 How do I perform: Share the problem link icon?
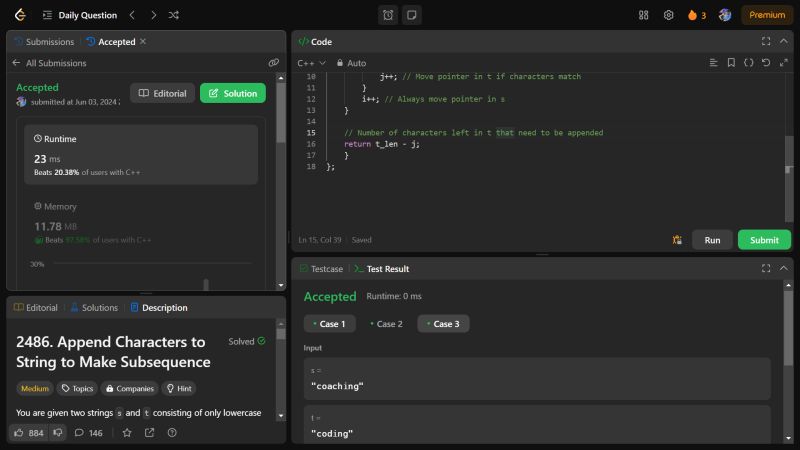(x=149, y=433)
